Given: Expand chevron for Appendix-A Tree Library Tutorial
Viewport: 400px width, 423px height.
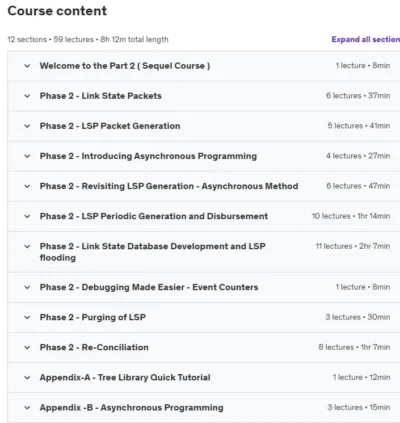Looking at the screenshot, I should (27, 377).
